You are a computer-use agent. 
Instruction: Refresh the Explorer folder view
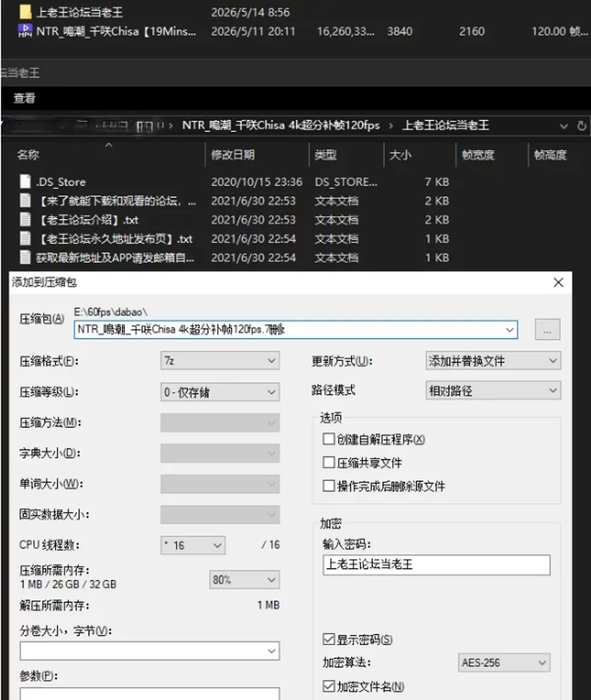pos(581,126)
